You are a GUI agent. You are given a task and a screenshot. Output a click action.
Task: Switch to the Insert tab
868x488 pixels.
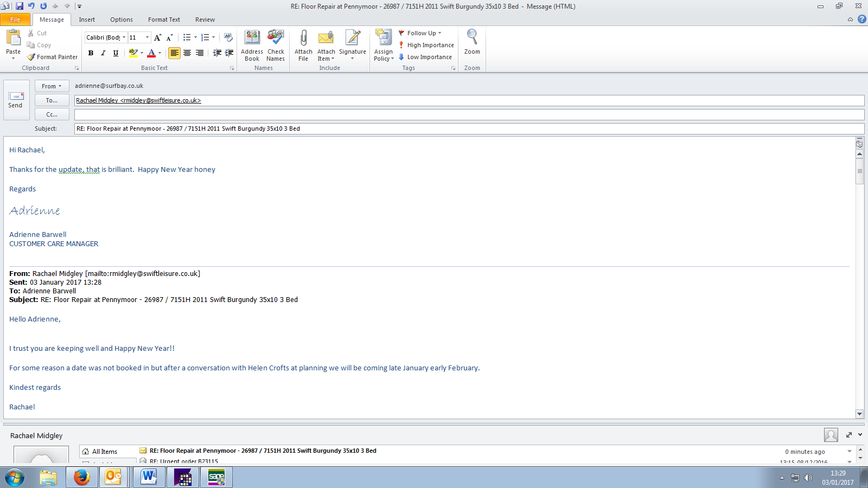pos(87,20)
